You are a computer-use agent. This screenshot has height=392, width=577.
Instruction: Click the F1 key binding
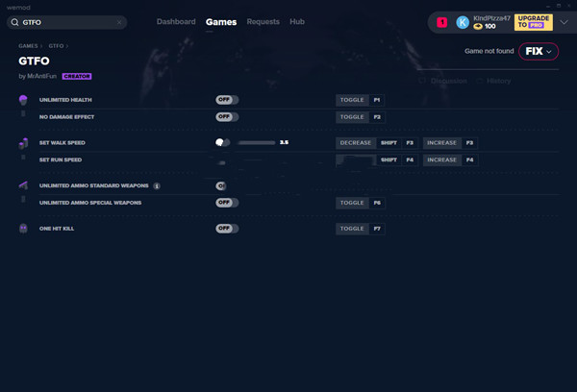[x=377, y=100]
